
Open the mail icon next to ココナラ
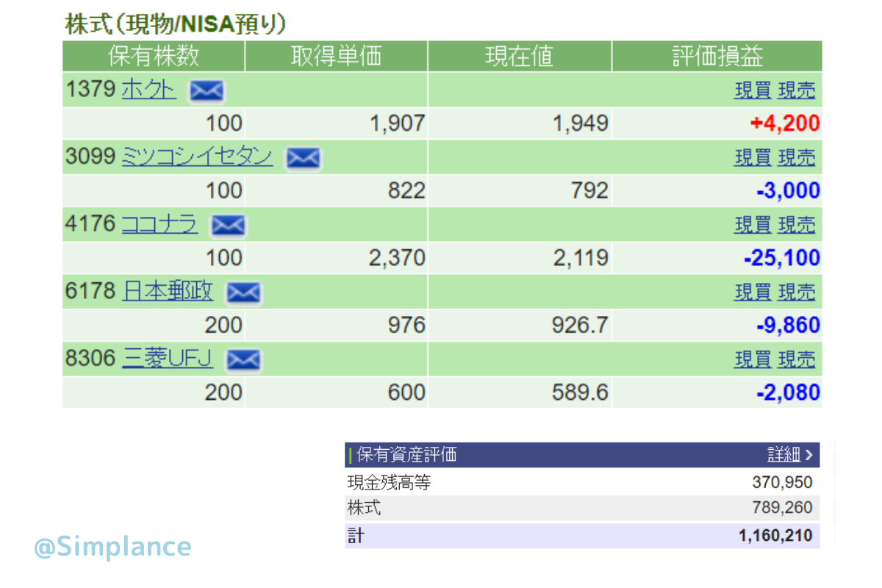click(228, 226)
